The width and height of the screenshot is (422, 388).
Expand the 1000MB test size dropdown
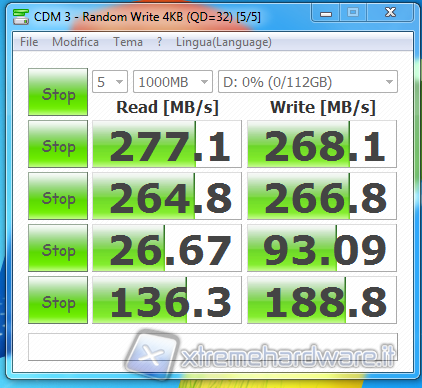click(173, 82)
